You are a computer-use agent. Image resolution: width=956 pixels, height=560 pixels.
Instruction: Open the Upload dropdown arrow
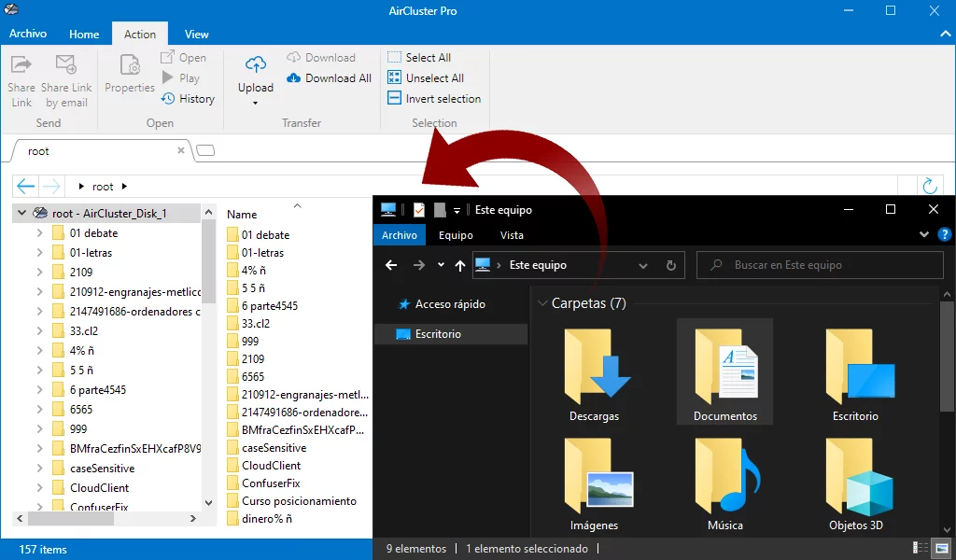pos(255,103)
